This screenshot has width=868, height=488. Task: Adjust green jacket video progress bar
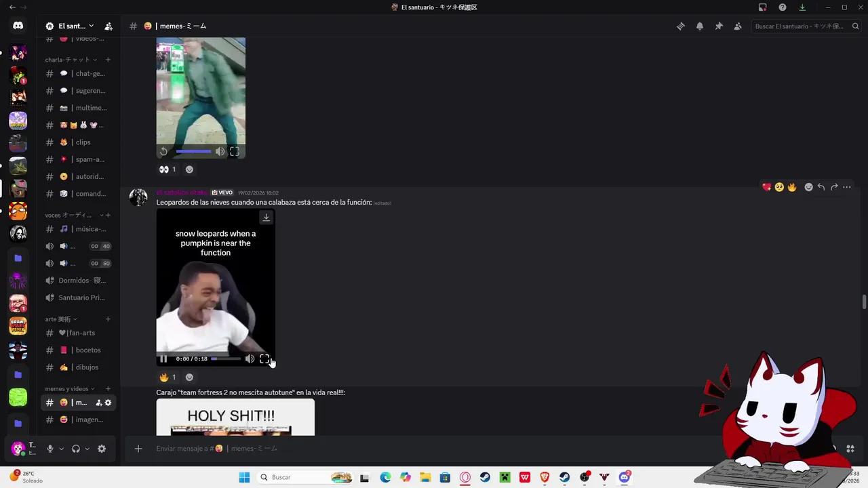193,152
